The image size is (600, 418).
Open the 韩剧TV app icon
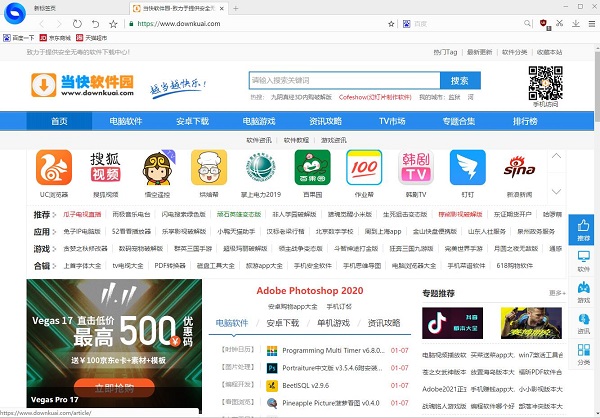tap(416, 168)
